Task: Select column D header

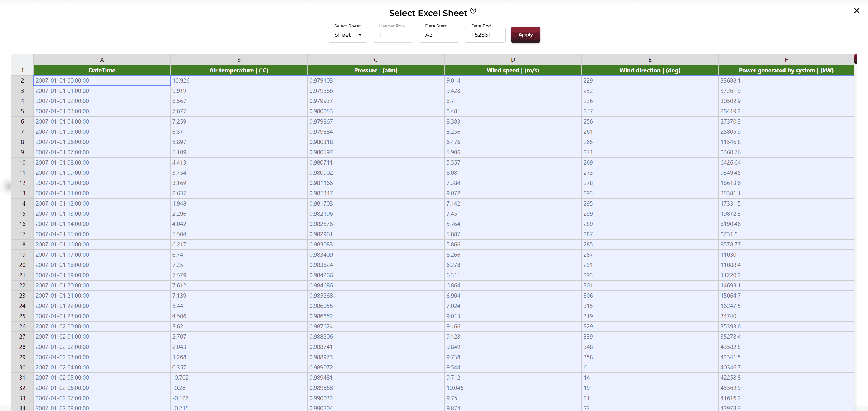Action: coord(513,60)
